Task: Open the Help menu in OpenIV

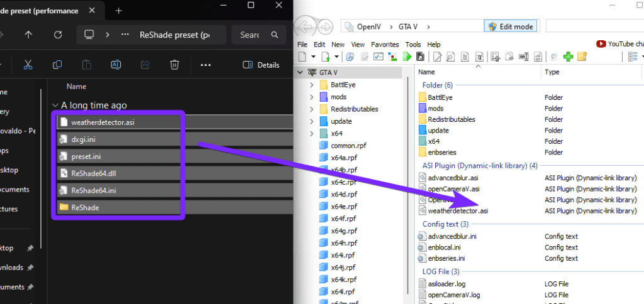Action: [x=434, y=45]
